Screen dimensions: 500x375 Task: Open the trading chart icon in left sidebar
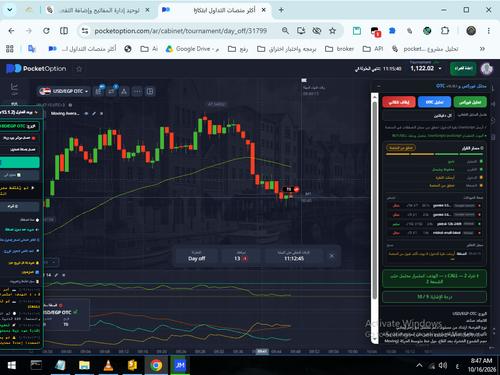pos(14,87)
